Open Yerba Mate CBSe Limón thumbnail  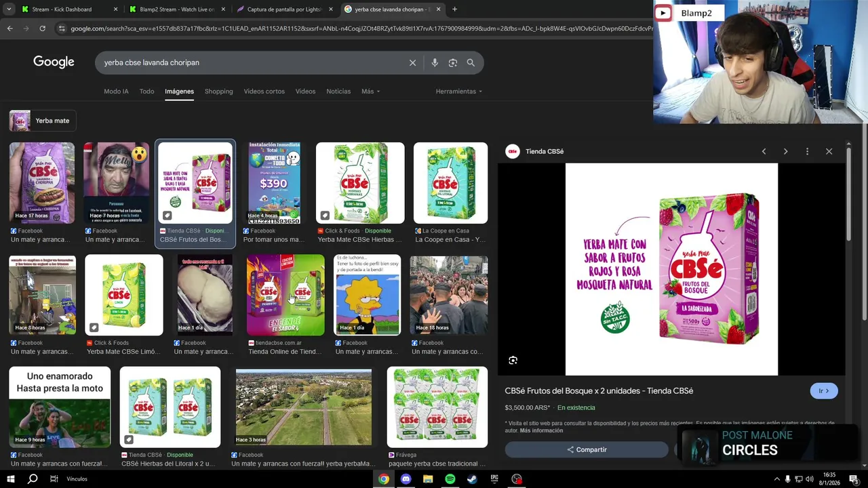pos(124,295)
